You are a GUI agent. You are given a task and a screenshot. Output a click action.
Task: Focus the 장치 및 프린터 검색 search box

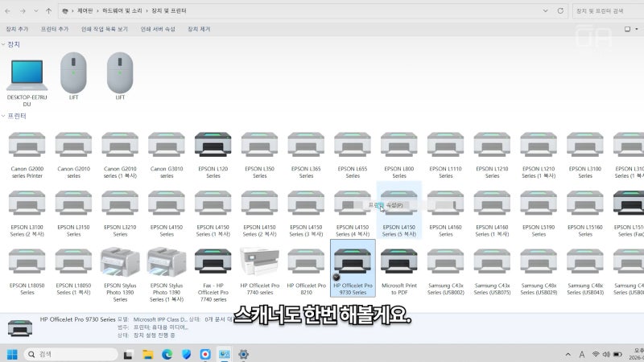tap(608, 11)
